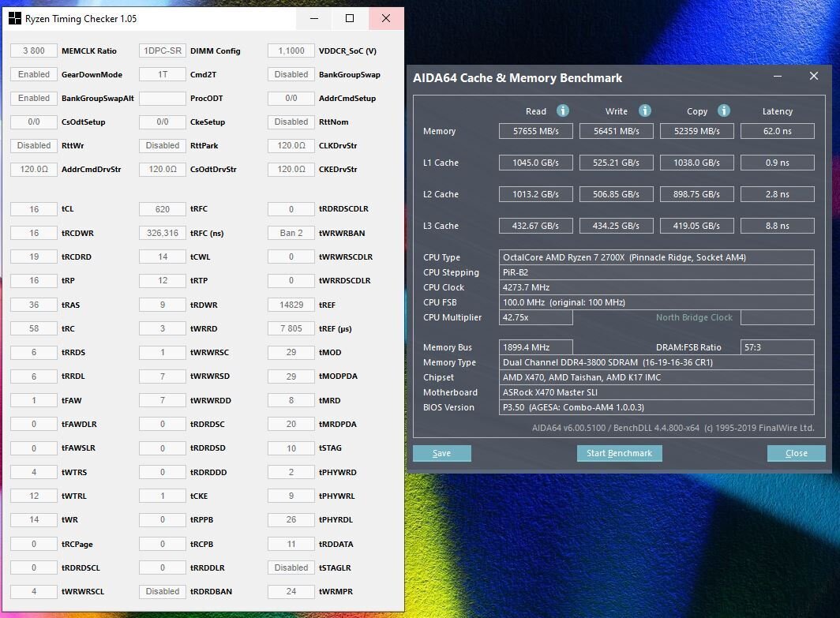This screenshot has width=840, height=618.
Task: Select the MEMCLK Ratio value field
Action: coord(34,51)
